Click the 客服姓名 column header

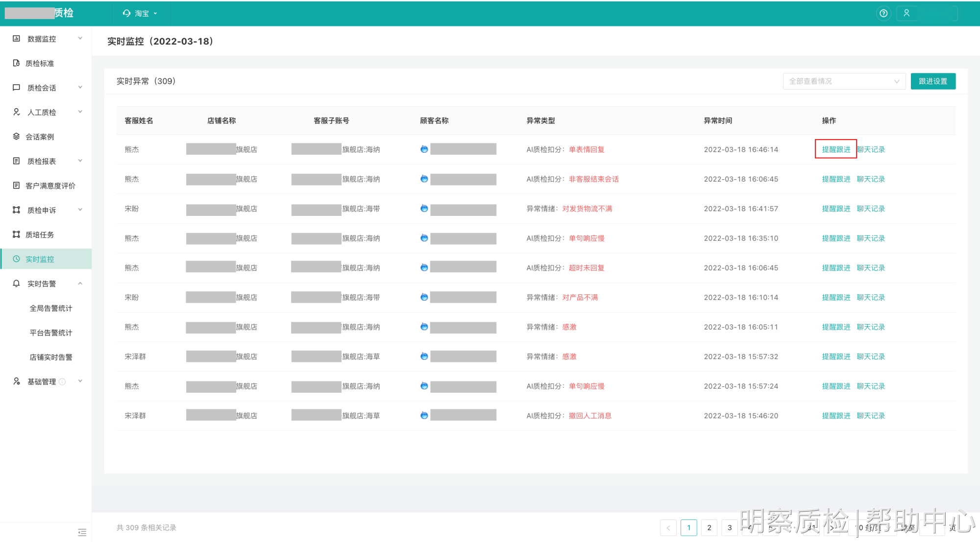pos(139,120)
